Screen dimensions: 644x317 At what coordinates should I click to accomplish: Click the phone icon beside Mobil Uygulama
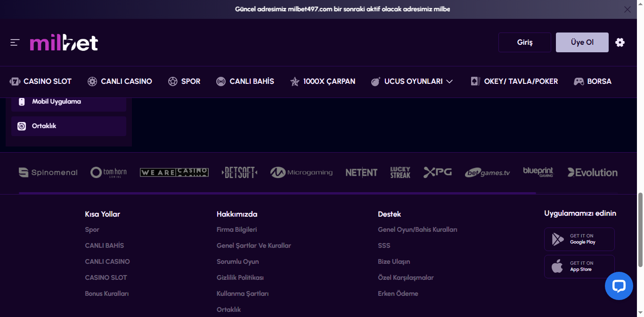(x=22, y=102)
